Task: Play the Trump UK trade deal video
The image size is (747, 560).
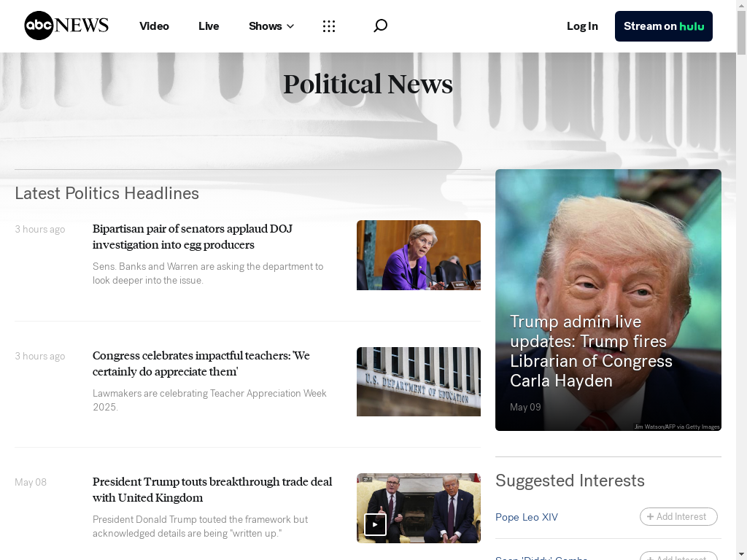Action: click(375, 524)
